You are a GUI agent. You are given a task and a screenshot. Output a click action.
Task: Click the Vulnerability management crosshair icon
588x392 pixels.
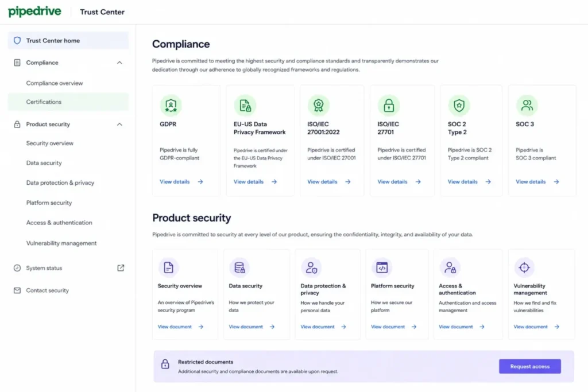point(524,267)
